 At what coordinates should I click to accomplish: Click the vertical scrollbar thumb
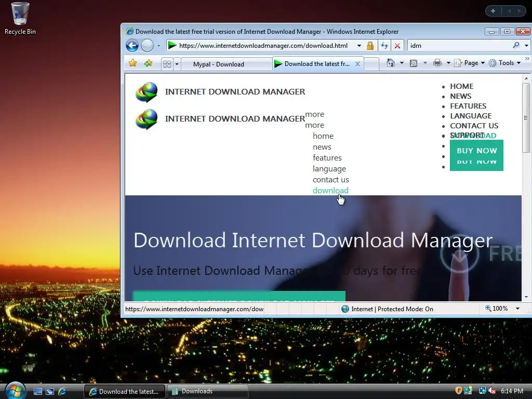[526, 118]
